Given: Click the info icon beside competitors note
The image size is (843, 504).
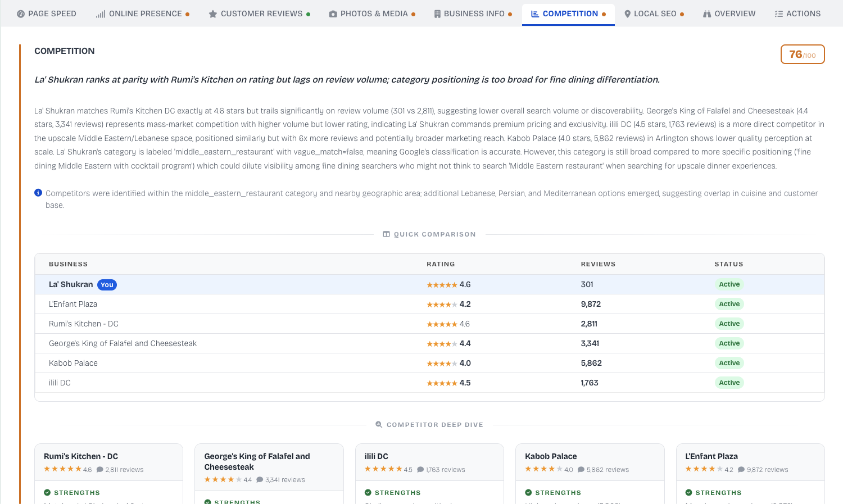Looking at the screenshot, I should [38, 193].
